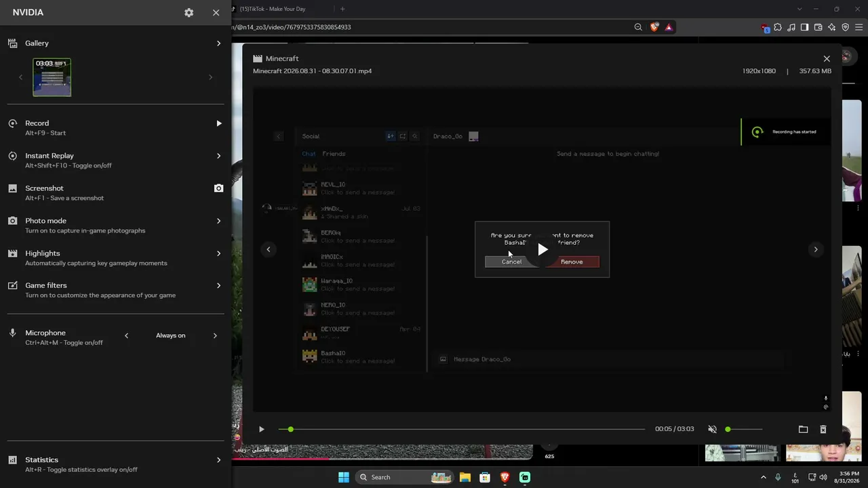The height and width of the screenshot is (488, 868).
Task: Click the Instant Replay icon
Action: tap(12, 156)
